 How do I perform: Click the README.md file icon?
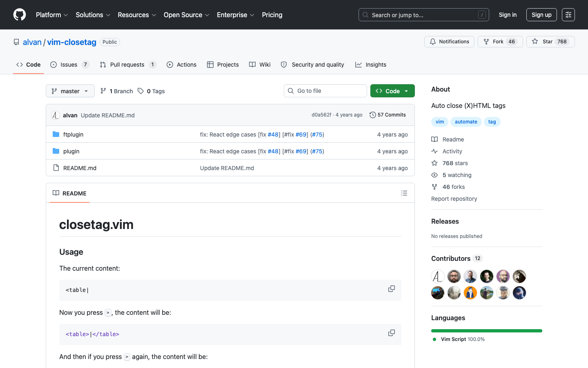56,168
